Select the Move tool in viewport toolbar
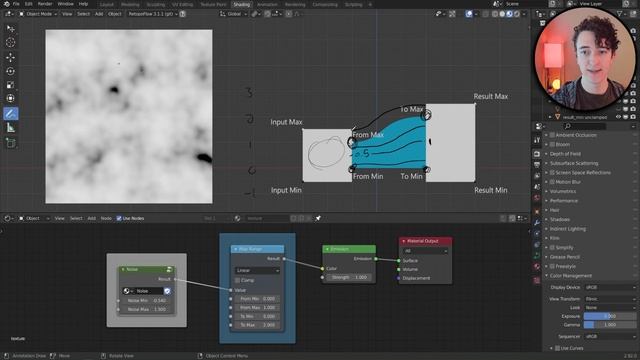 [11, 57]
